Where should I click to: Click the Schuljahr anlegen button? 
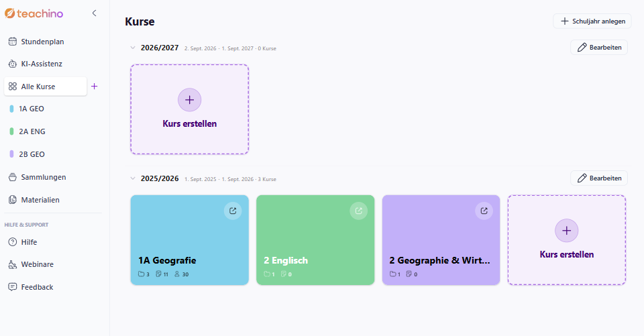[592, 21]
